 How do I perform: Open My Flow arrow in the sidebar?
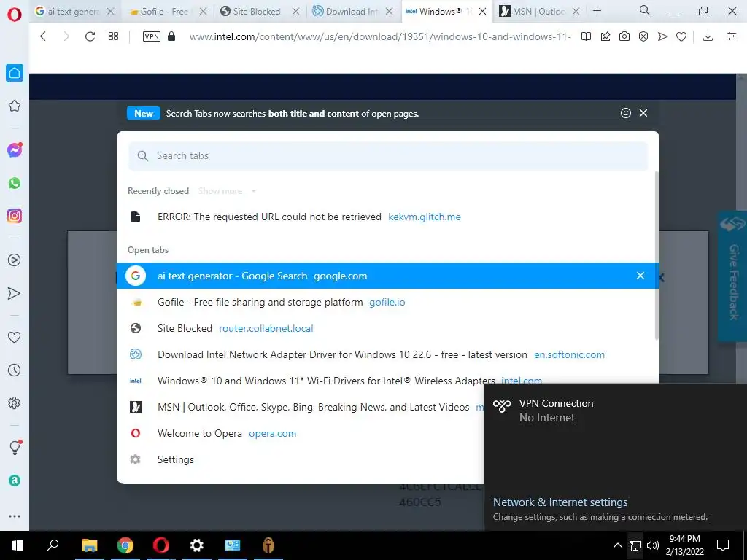(x=15, y=293)
